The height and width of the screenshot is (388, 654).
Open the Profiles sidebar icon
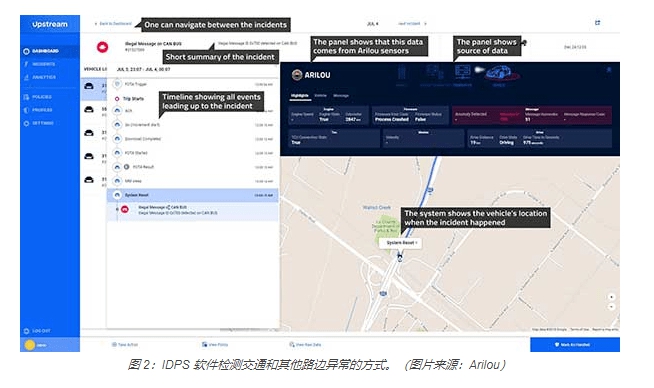click(x=26, y=110)
